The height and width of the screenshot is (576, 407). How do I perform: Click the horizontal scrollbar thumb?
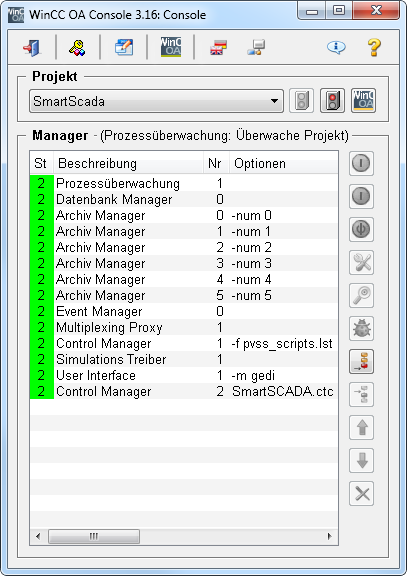pyautogui.click(x=94, y=536)
